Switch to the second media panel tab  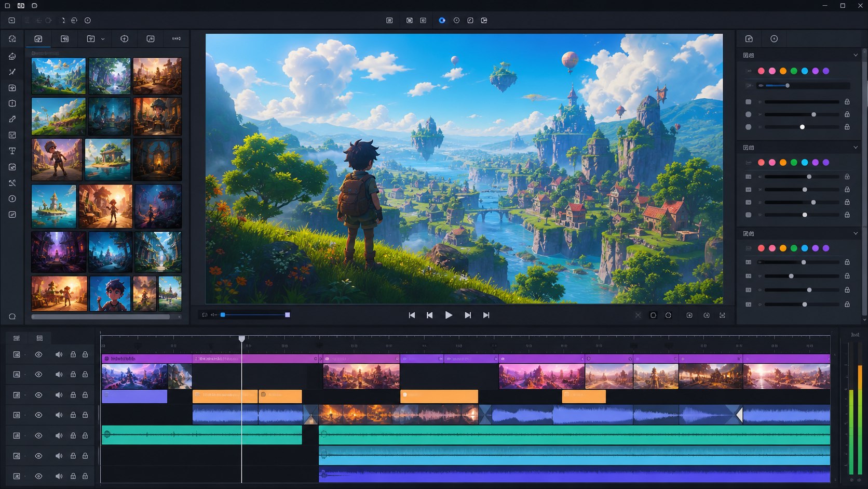(x=65, y=39)
